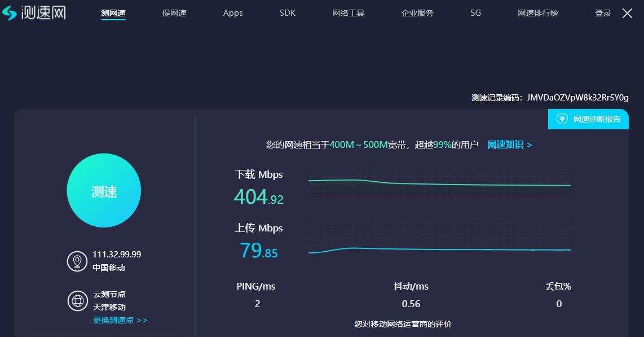
Task: Click the lightbulb icon in 网速诊断报告
Action: (562, 119)
